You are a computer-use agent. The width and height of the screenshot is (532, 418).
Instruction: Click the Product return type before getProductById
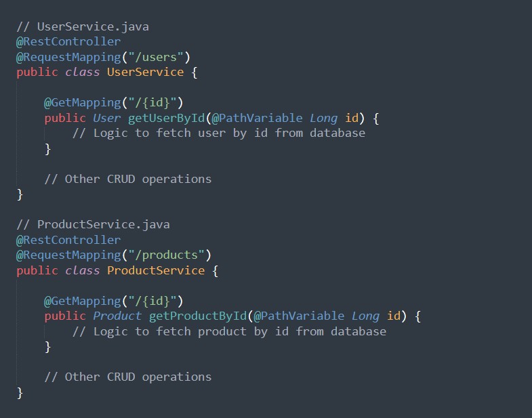[117, 316]
